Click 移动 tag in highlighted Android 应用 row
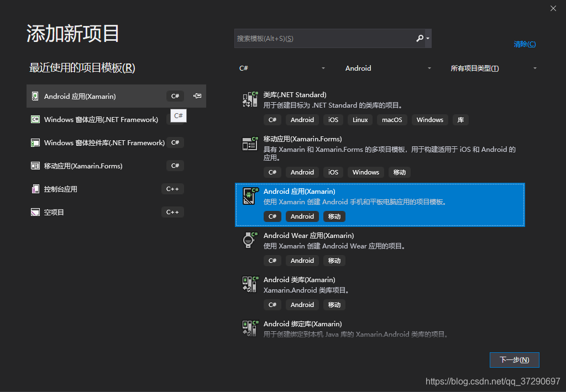Viewport: 566px width, 392px height. [x=334, y=216]
